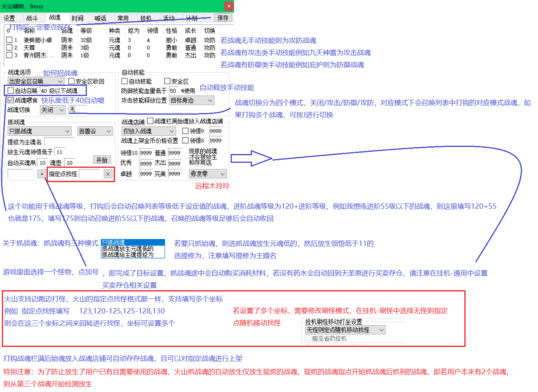Go to the 时间 tab
Screen dimensions: 538x392
[77, 18]
